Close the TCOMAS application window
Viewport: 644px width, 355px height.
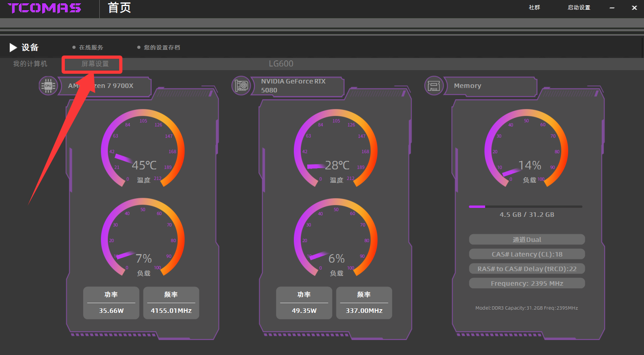pyautogui.click(x=634, y=8)
